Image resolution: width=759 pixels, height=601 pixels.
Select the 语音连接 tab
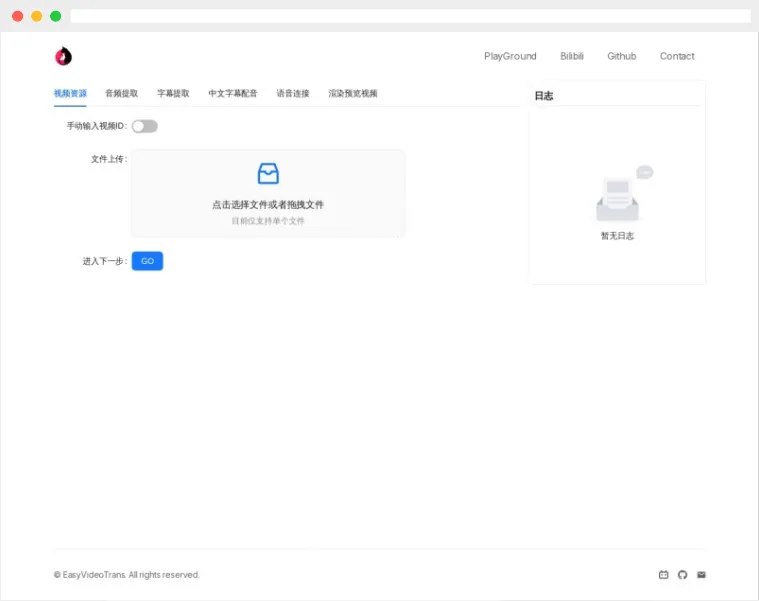[293, 93]
